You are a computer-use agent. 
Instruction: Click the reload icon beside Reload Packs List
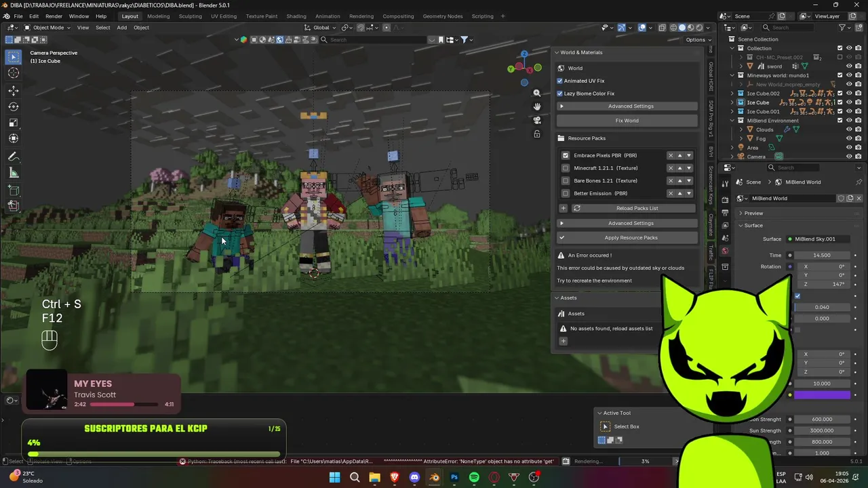tap(576, 208)
